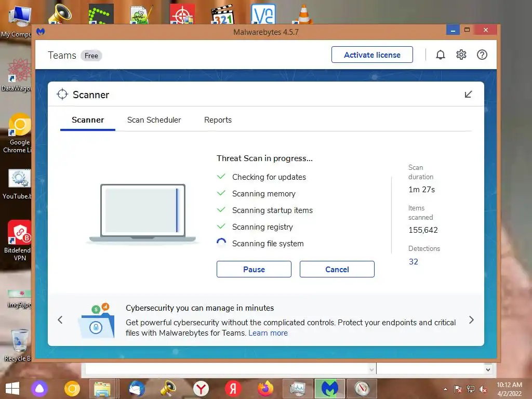This screenshot has height=399, width=532.
Task: Open the network tray icon
Action: (x=471, y=389)
